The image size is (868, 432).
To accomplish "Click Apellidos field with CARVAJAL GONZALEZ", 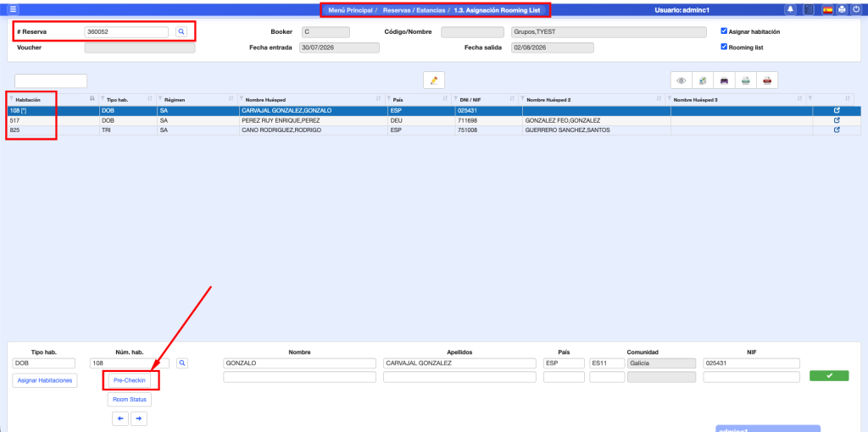I will point(459,363).
